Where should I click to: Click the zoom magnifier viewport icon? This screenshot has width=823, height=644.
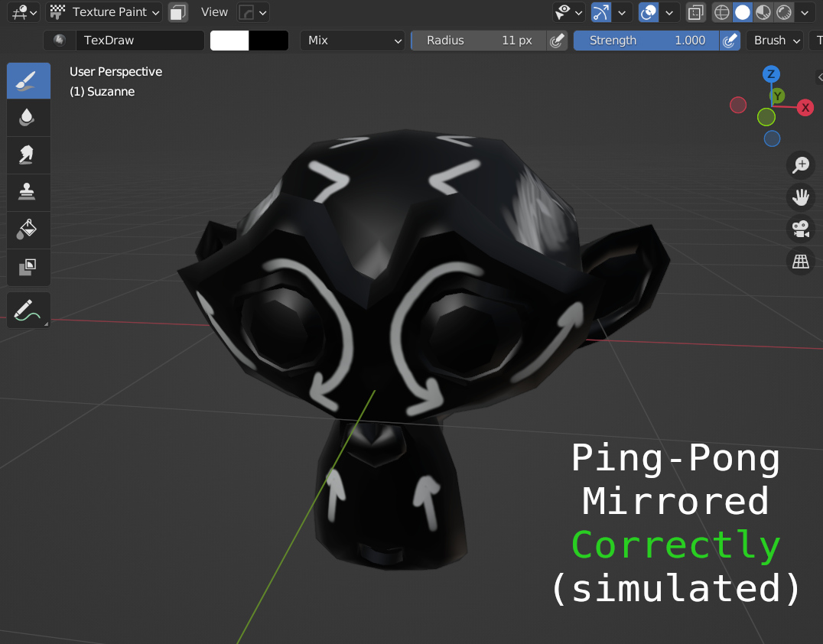tap(801, 164)
